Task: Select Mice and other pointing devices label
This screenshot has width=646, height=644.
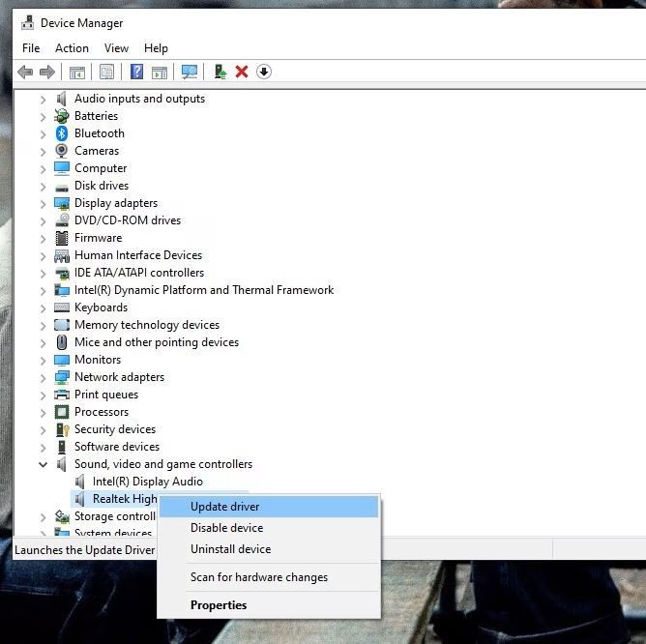Action: [157, 342]
